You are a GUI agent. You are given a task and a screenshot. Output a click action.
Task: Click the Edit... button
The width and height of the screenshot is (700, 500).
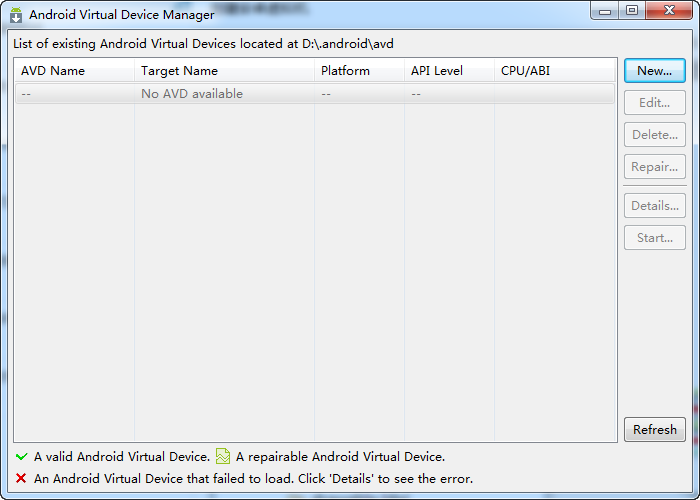(x=655, y=103)
